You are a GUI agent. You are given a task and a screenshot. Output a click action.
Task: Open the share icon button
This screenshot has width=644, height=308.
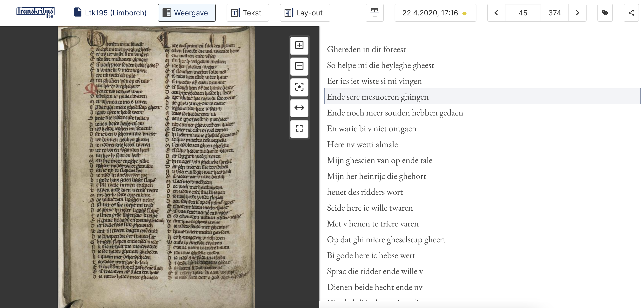click(631, 12)
